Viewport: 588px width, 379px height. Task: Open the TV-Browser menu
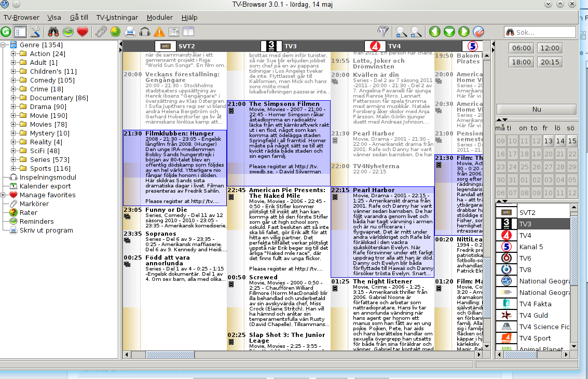(x=21, y=17)
